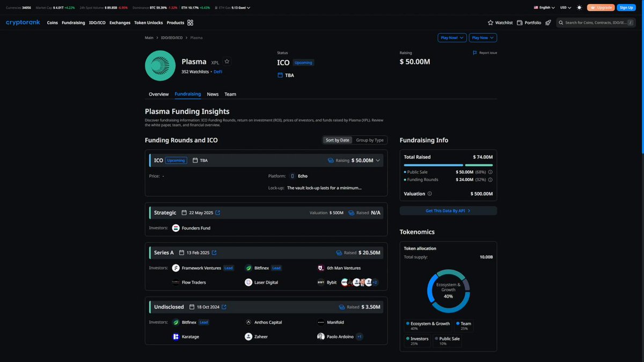Click Laser Digital logo
The height and width of the screenshot is (362, 644).
[248, 282]
